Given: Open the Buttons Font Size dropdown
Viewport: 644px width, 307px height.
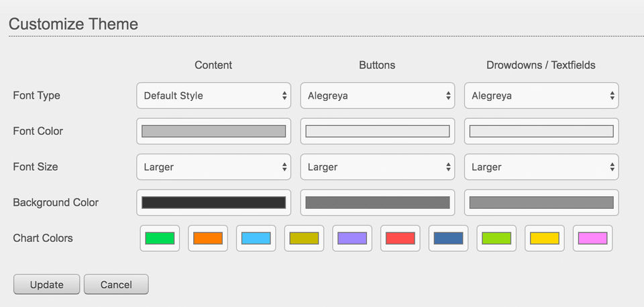Looking at the screenshot, I should pos(377,167).
